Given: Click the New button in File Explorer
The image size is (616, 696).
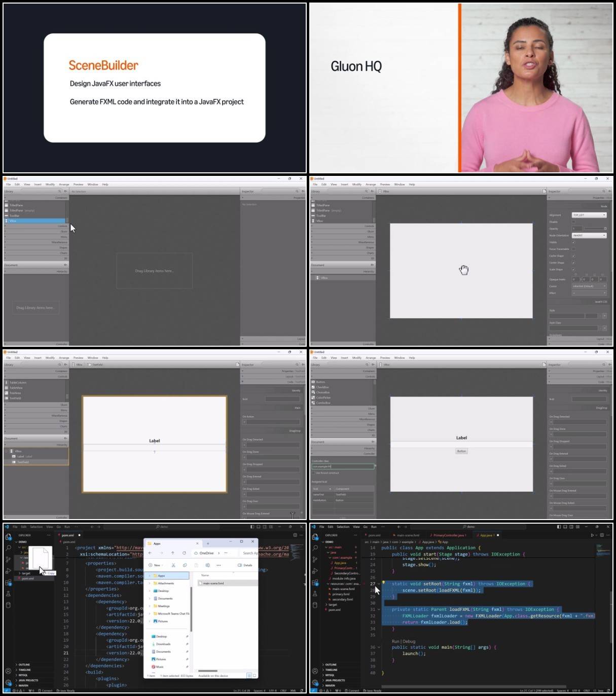Looking at the screenshot, I should (156, 565).
